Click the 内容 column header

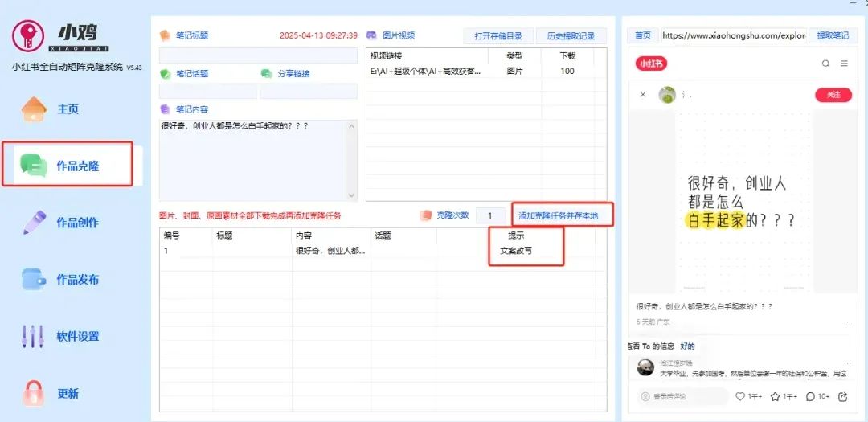coord(332,236)
